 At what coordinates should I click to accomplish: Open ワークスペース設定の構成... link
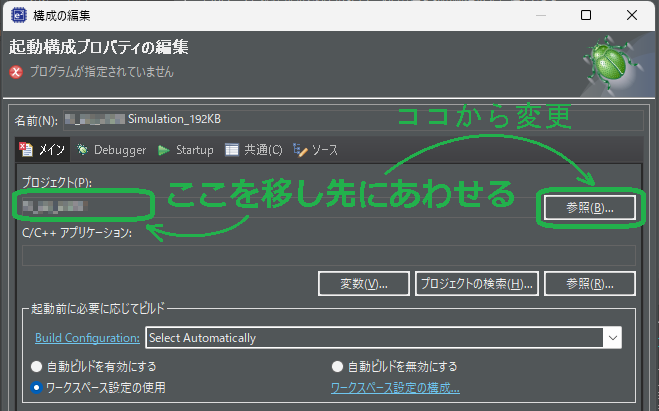click(x=395, y=387)
